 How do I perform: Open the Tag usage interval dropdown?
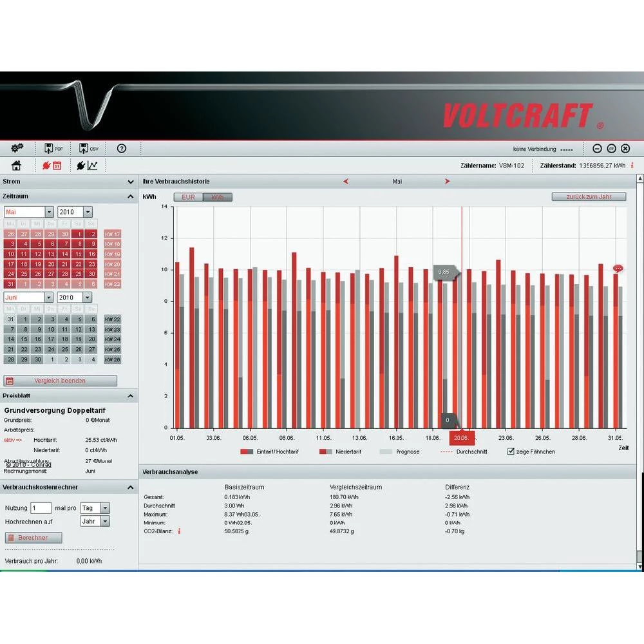click(105, 508)
